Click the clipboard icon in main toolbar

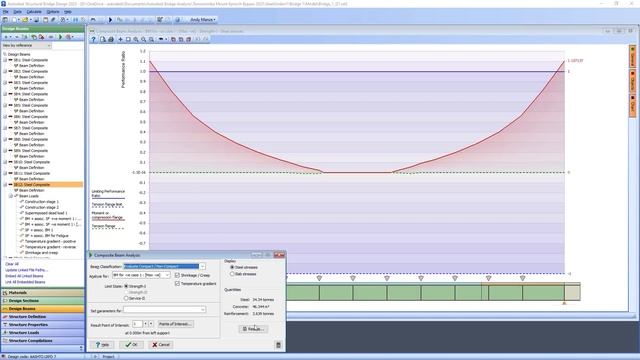(x=45, y=20)
